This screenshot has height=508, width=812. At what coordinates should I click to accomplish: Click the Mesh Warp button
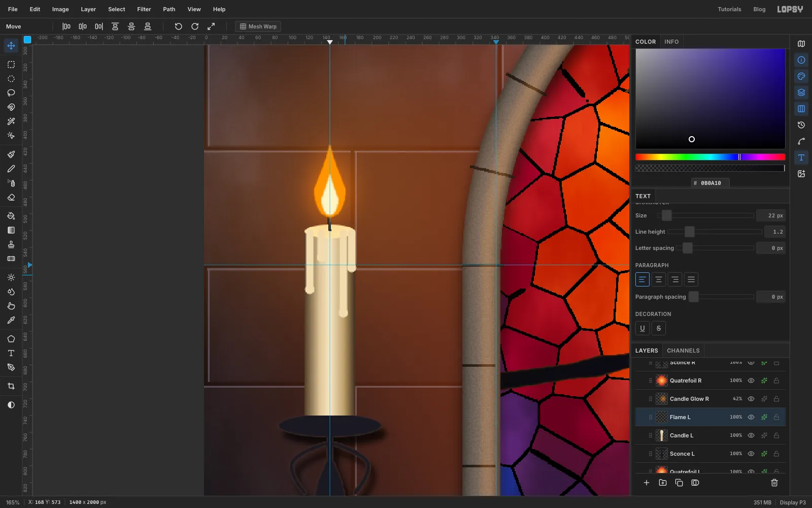point(258,26)
